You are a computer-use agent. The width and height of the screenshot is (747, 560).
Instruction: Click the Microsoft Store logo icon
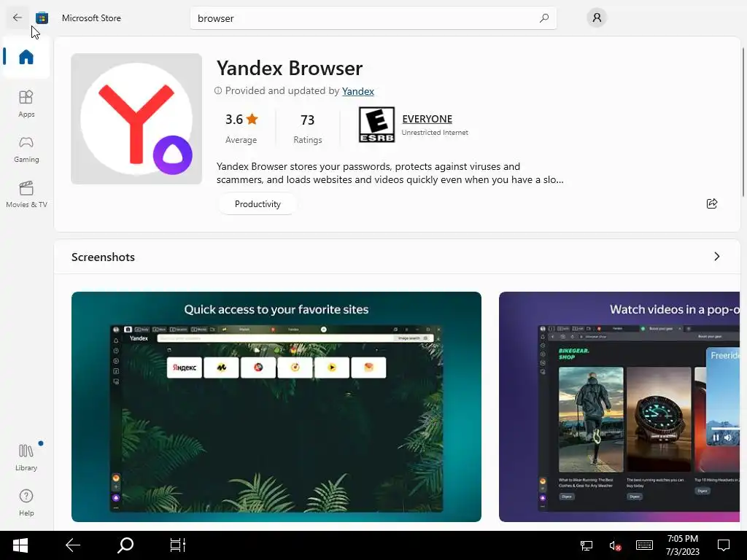point(42,18)
